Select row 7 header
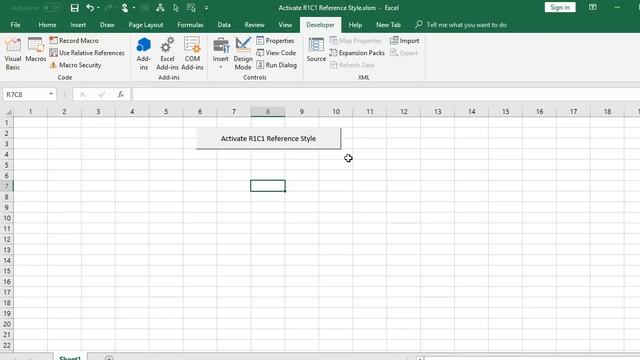This screenshot has width=640, height=360. pos(7,186)
